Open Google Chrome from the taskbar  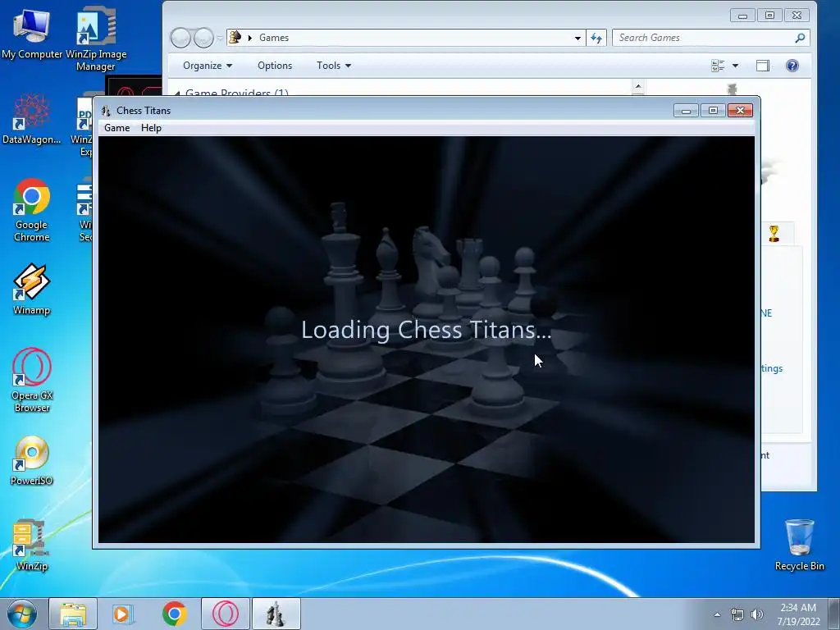click(x=174, y=614)
